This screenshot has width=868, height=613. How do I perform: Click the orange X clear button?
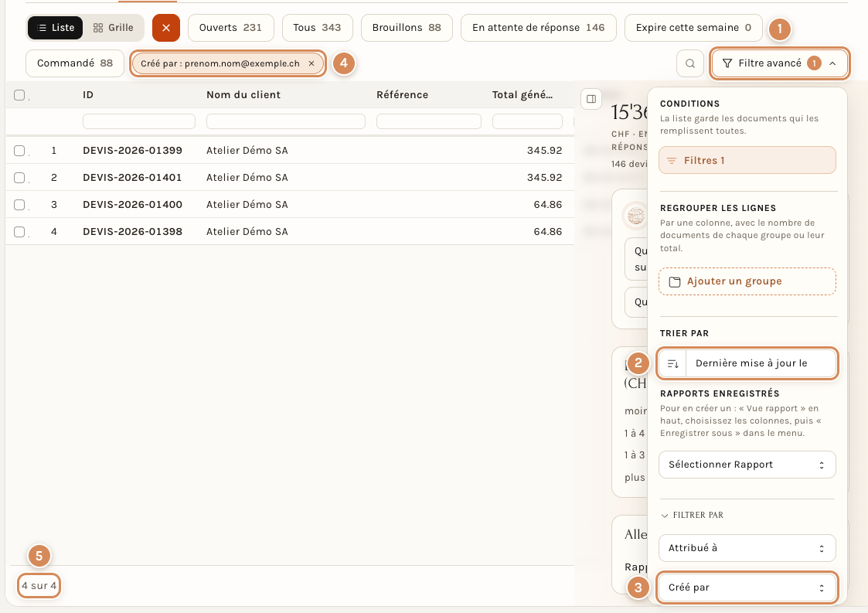click(x=166, y=28)
